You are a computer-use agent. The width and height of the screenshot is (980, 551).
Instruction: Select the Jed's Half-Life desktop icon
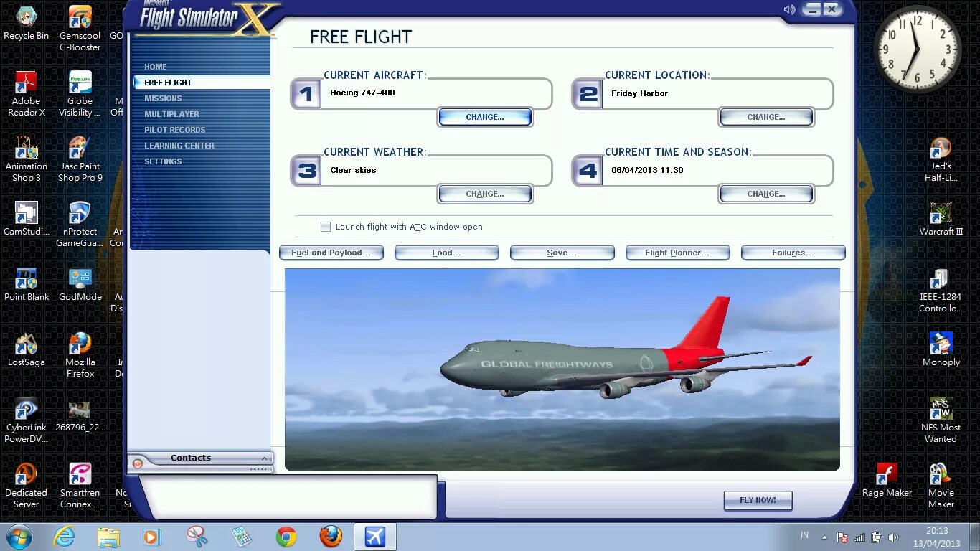(941, 159)
